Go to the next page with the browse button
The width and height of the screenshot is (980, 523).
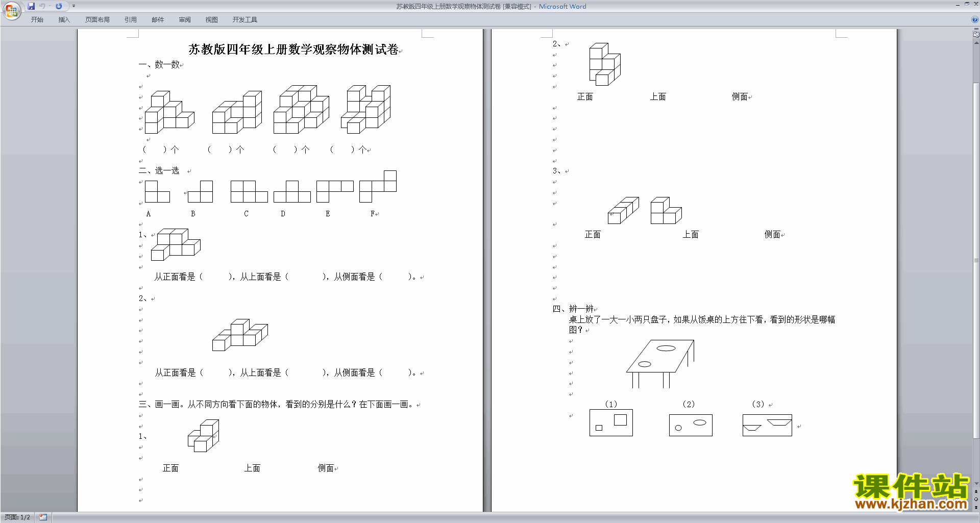(976, 507)
